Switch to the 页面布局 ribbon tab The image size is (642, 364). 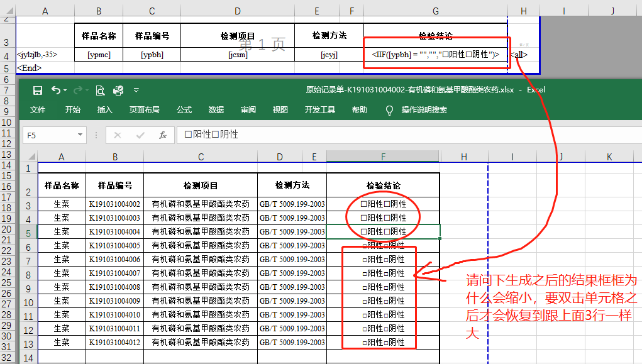(x=144, y=110)
